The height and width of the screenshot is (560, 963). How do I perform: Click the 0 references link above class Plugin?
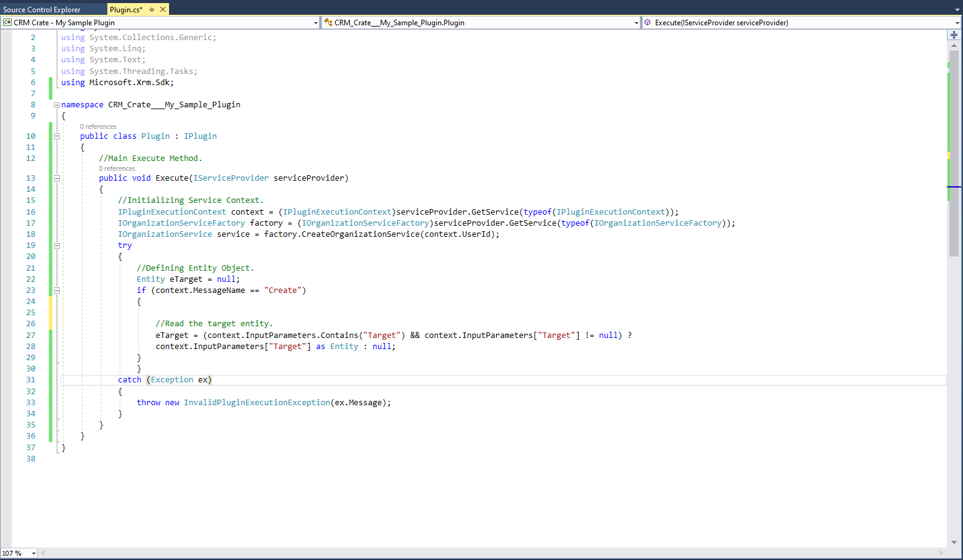97,126
